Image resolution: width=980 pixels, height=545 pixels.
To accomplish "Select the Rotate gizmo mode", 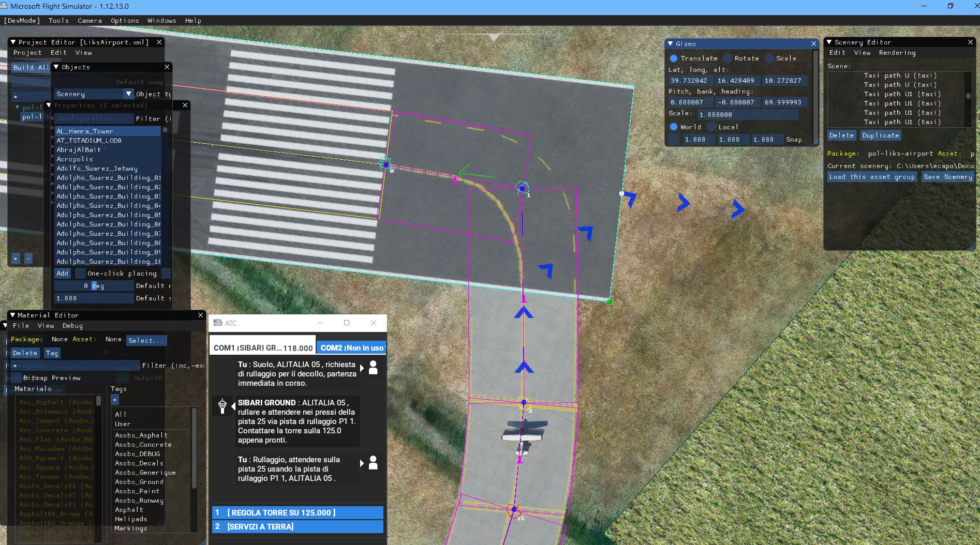I will click(728, 58).
